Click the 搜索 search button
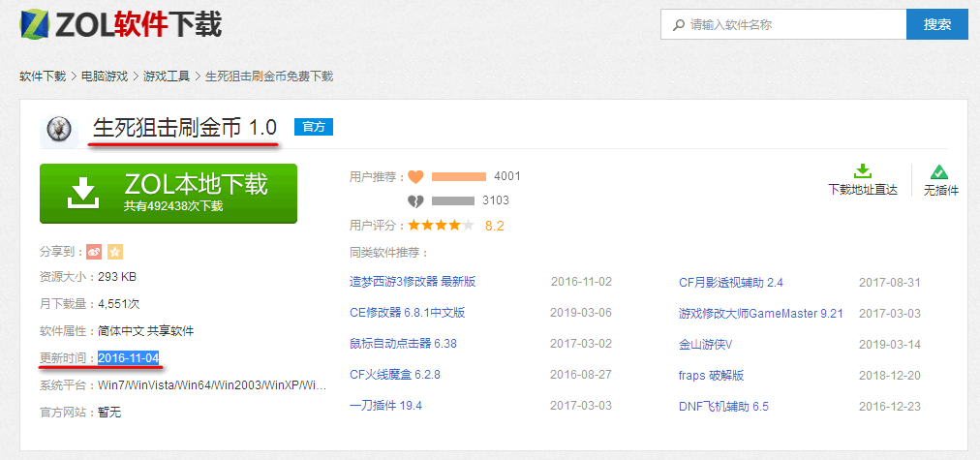 [x=936, y=25]
